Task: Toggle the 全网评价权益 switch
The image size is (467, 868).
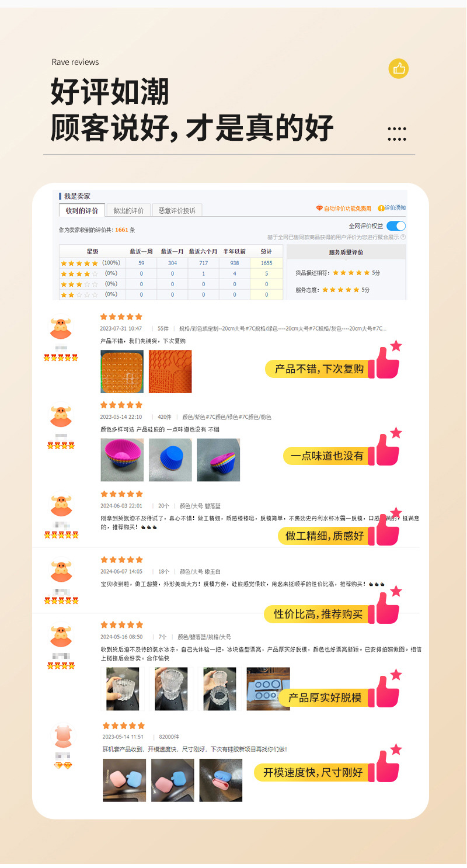Action: [x=396, y=226]
